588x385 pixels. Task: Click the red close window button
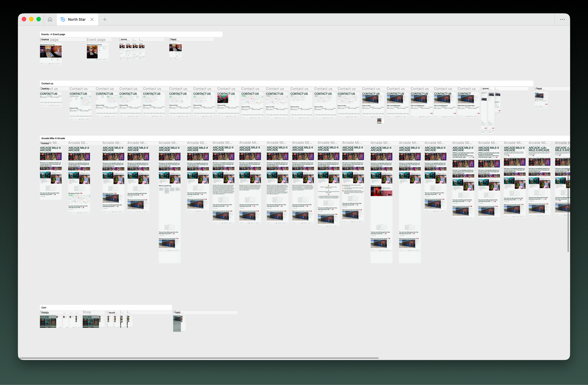pyautogui.click(x=24, y=19)
